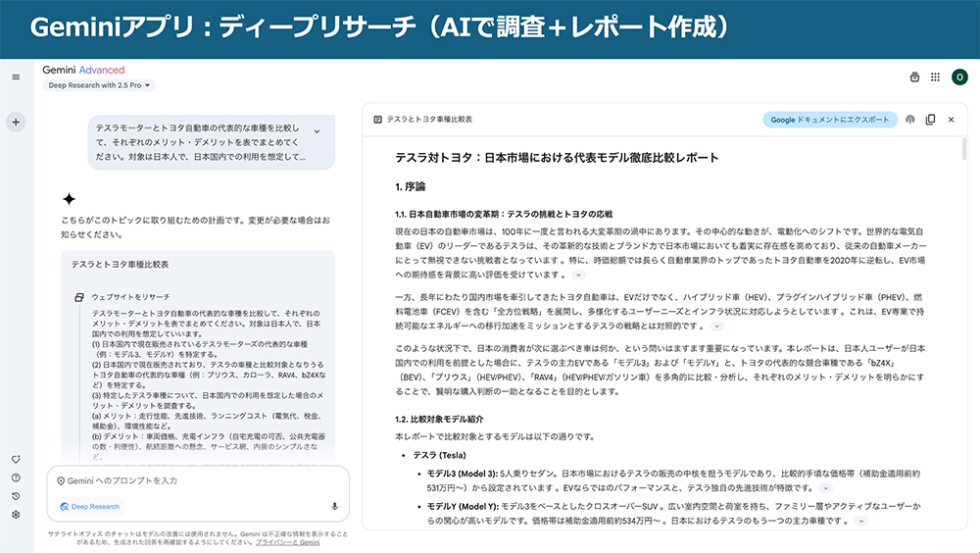
Task: Click the bullet テスラ (Tesla)
Action: pyautogui.click(x=439, y=455)
